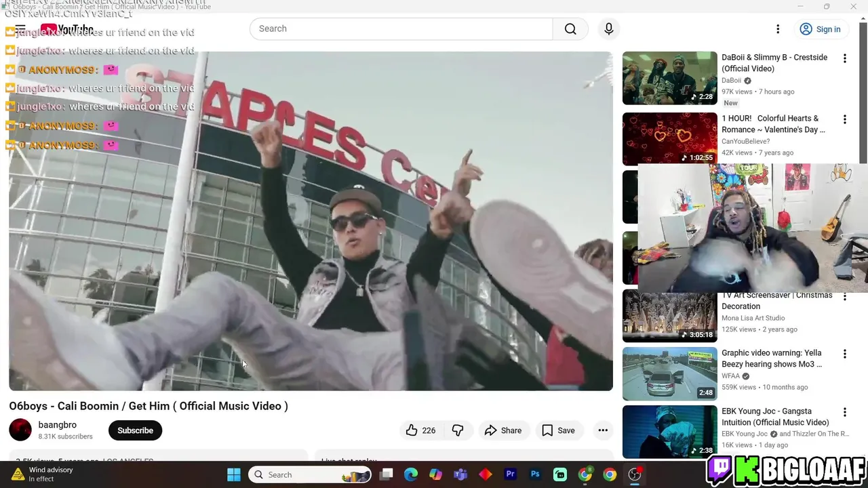The height and width of the screenshot is (488, 868).
Task: Click the Windows taskbar Search box
Action: (309, 474)
